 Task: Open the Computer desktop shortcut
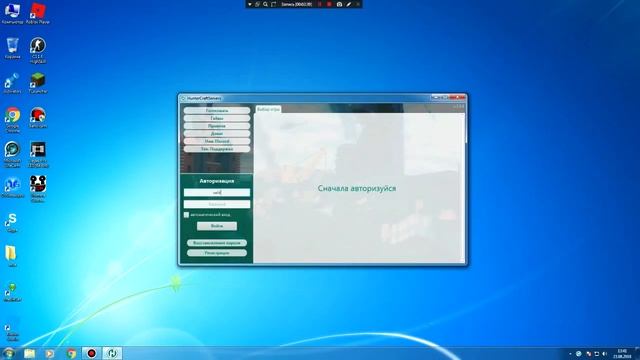[x=12, y=13]
